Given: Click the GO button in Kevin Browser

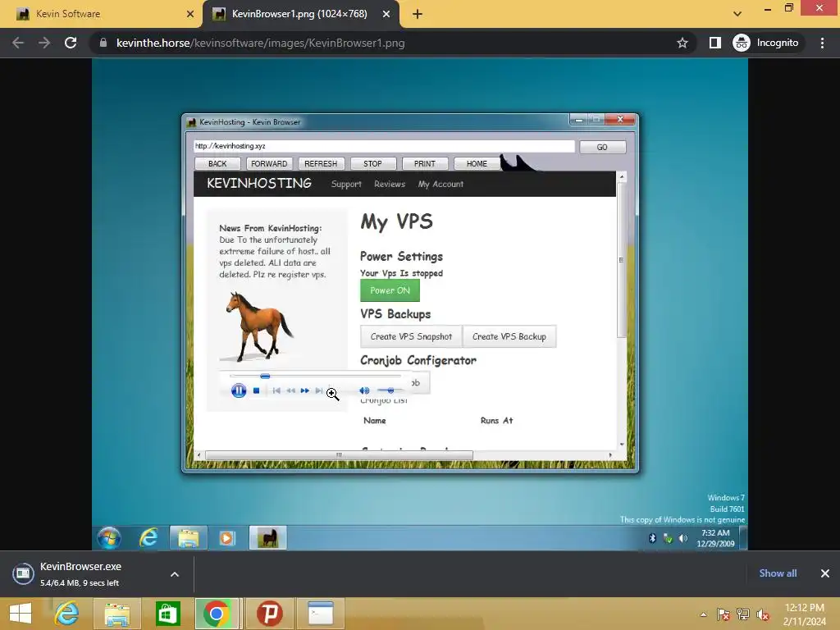Looking at the screenshot, I should [602, 147].
